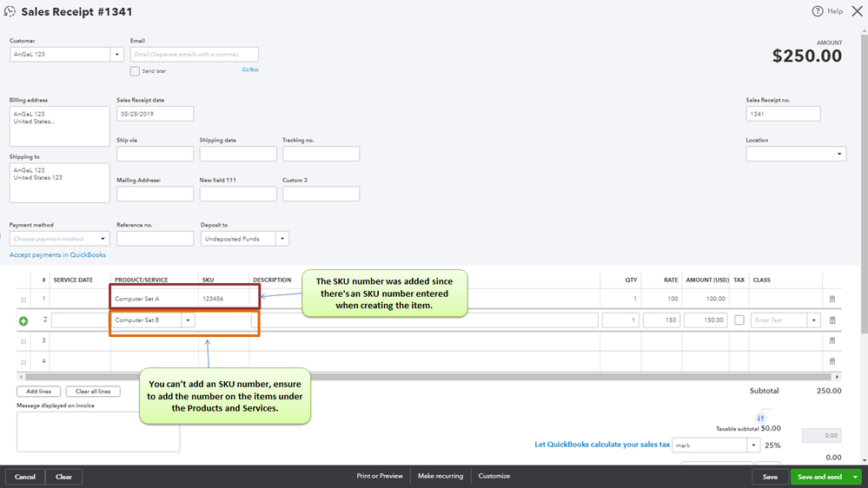868x488 pixels.
Task: Click the SKU value 123456
Action: 213,299
